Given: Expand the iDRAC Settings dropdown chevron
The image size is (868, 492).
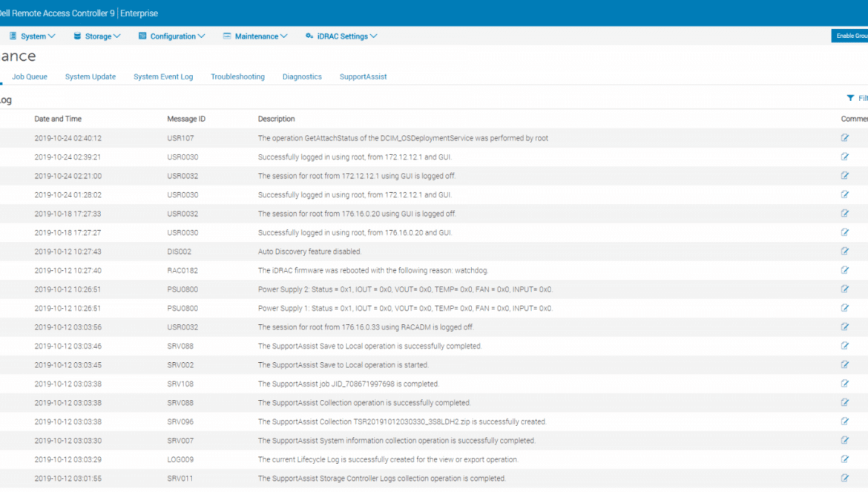Looking at the screenshot, I should point(374,36).
